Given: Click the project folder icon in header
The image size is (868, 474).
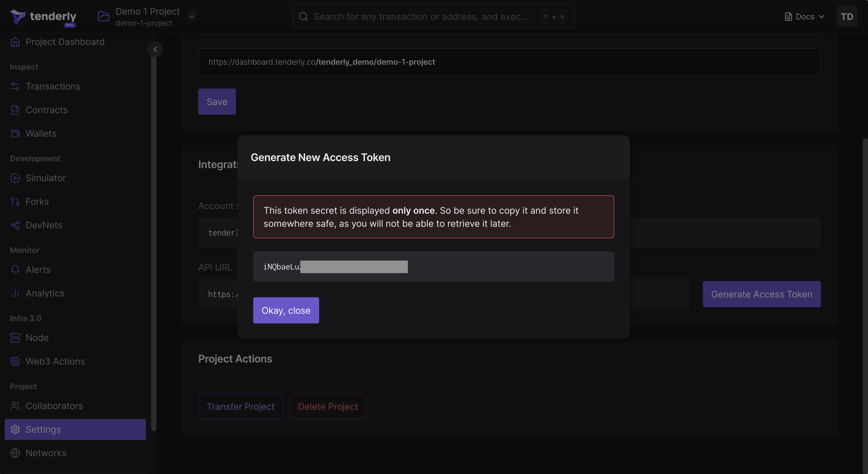Looking at the screenshot, I should pyautogui.click(x=103, y=16).
